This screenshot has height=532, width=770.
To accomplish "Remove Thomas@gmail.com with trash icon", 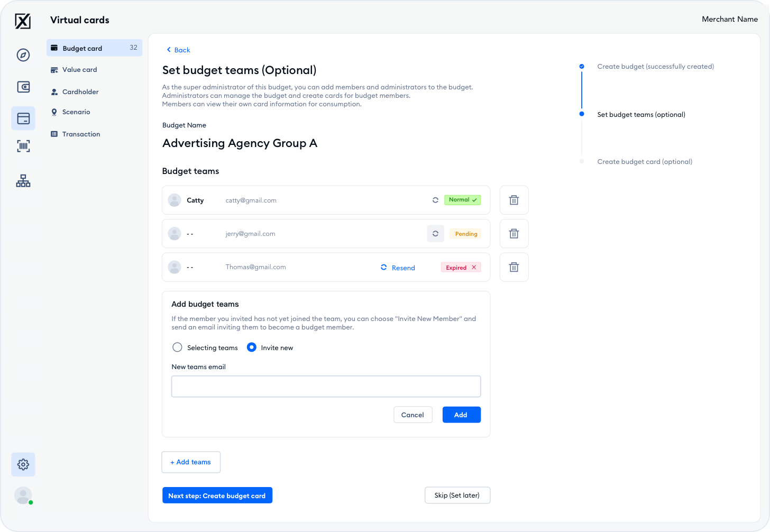I will [x=514, y=267].
